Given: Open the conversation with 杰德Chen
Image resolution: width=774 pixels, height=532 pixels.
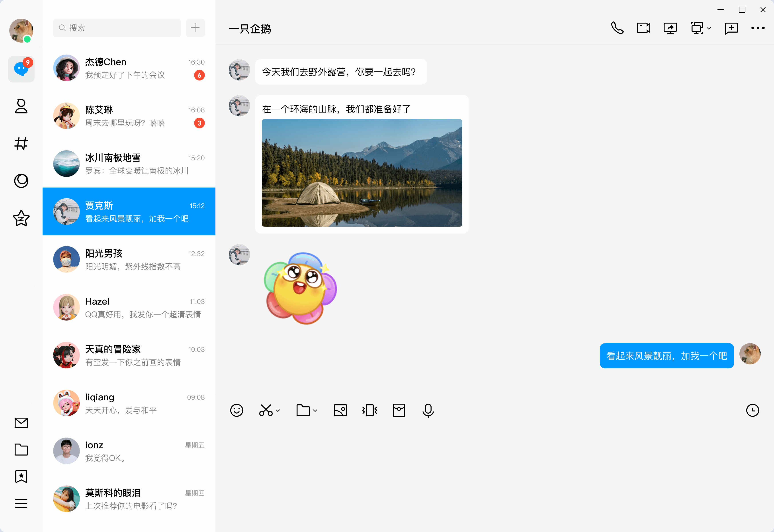Looking at the screenshot, I should (x=130, y=68).
